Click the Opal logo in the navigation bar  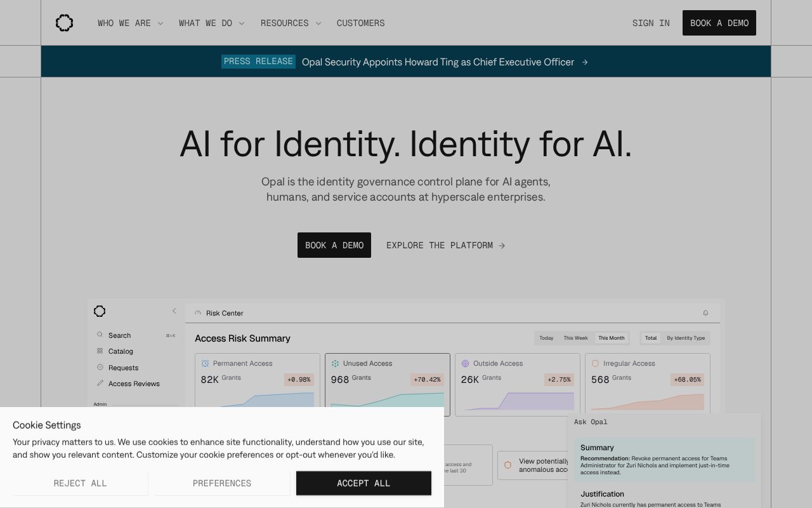click(64, 22)
